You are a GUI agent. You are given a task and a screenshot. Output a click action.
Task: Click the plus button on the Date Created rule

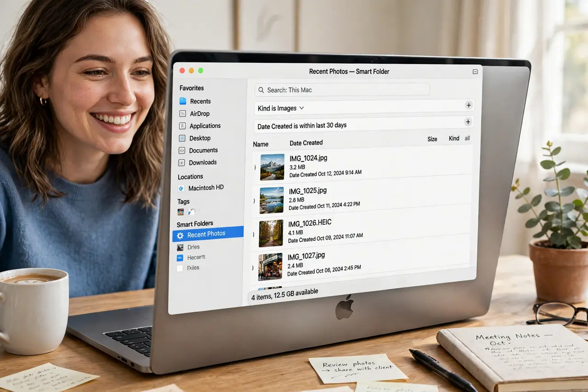point(468,122)
